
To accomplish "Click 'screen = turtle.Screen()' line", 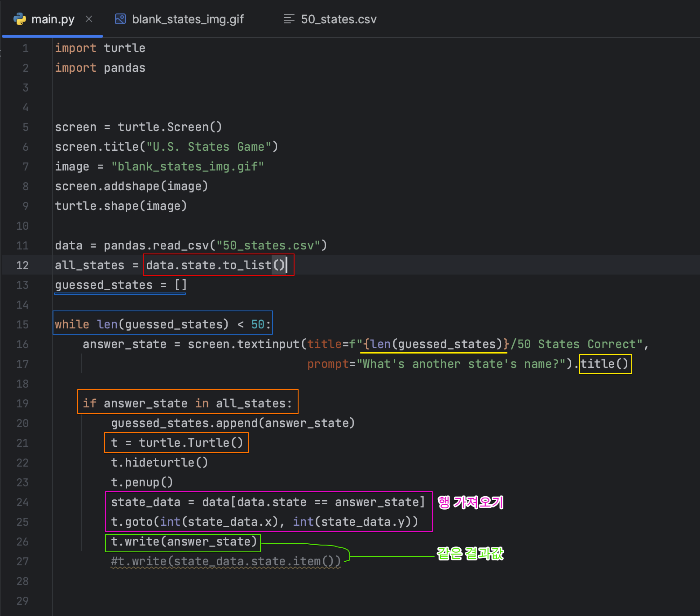I will pyautogui.click(x=138, y=127).
